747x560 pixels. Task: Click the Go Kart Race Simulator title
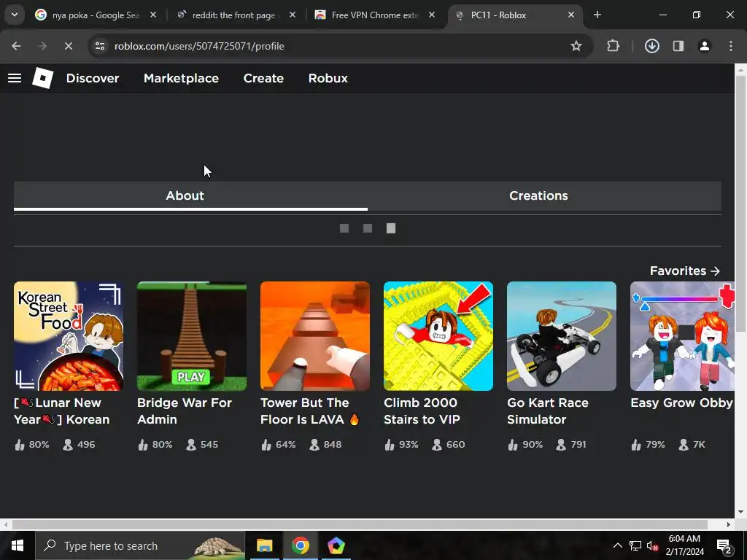[x=548, y=411]
